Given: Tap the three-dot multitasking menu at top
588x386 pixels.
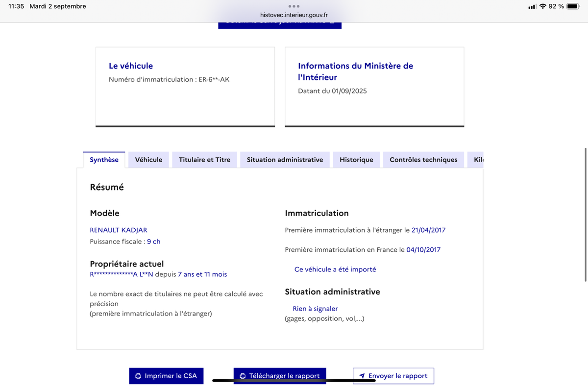Looking at the screenshot, I should pos(294,6).
